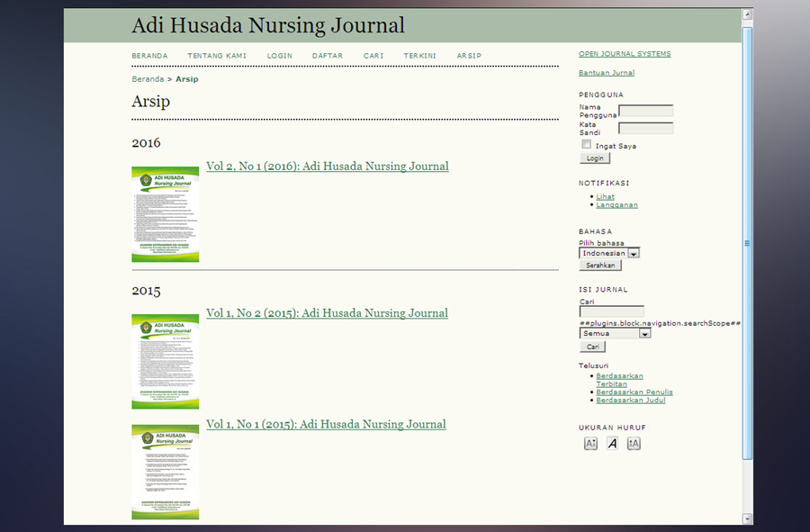Open Vol 1, No 1 (2015) cover thumbnail

coord(165,472)
